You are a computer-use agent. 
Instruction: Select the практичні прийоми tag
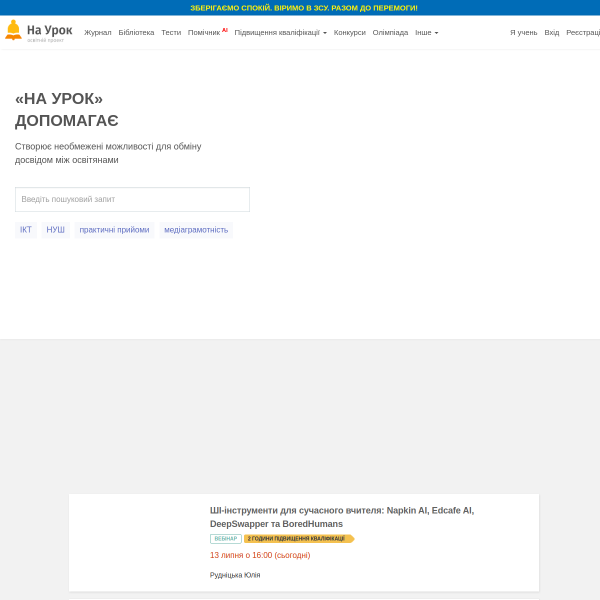114,230
